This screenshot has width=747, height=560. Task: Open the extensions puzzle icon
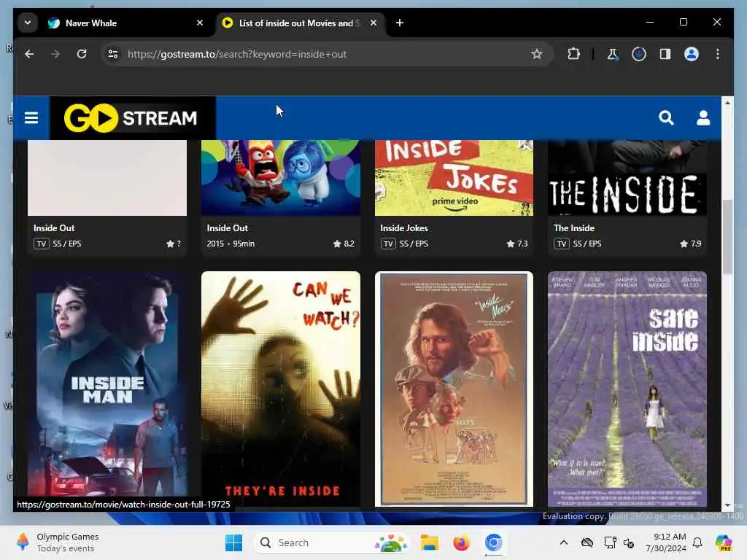point(573,54)
